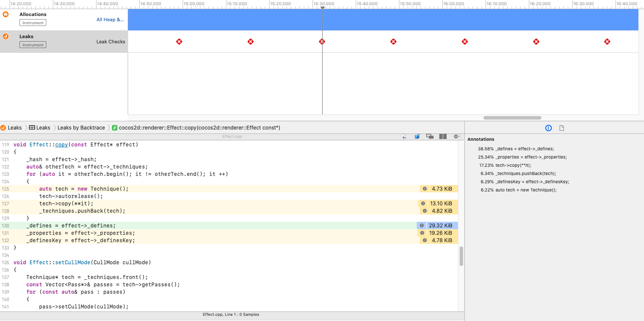Click line number 130 in the gutter
644x321 pixels.
click(5, 226)
